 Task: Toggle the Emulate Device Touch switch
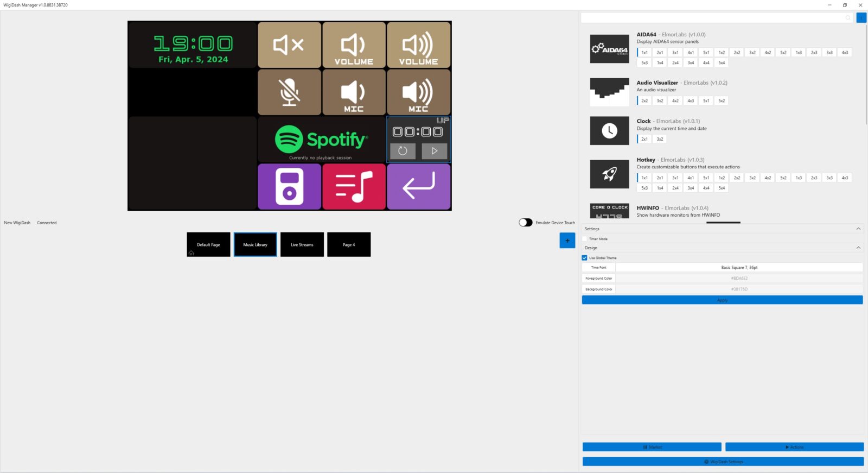click(x=525, y=223)
